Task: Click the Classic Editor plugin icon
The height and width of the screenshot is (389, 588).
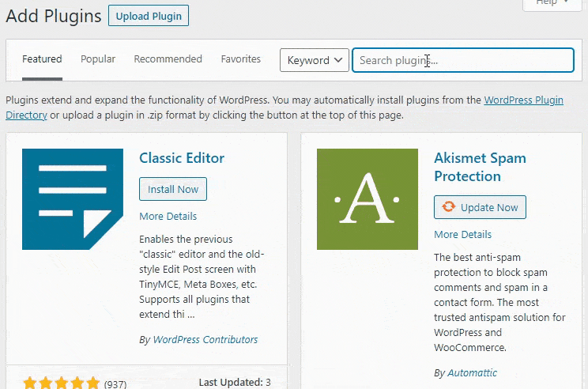Action: click(73, 199)
